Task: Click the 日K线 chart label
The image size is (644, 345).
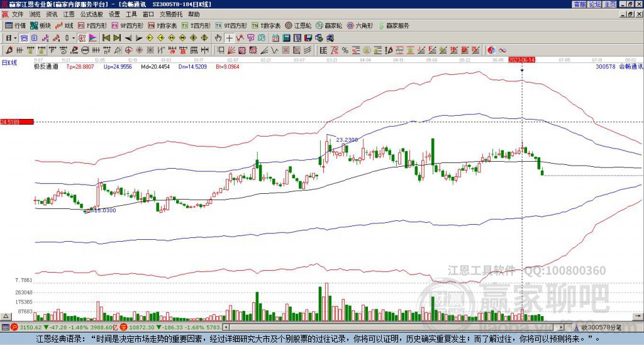Action: click(9, 63)
